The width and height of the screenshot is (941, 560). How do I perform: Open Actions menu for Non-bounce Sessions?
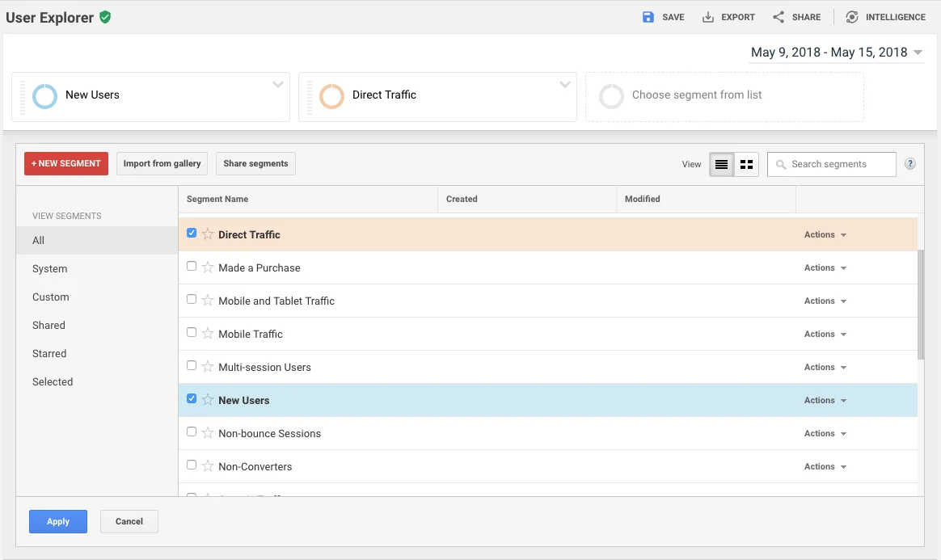pos(825,433)
